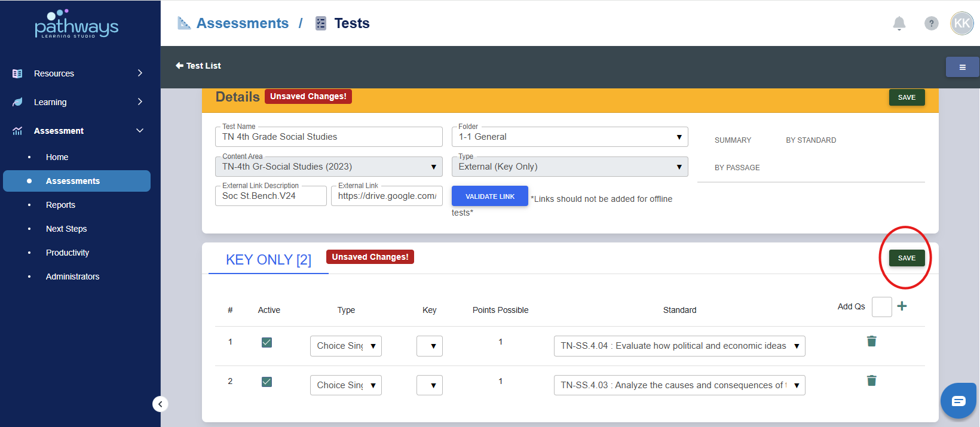Select the KEY ONLY [2] tab
980x427 pixels.
click(268, 260)
